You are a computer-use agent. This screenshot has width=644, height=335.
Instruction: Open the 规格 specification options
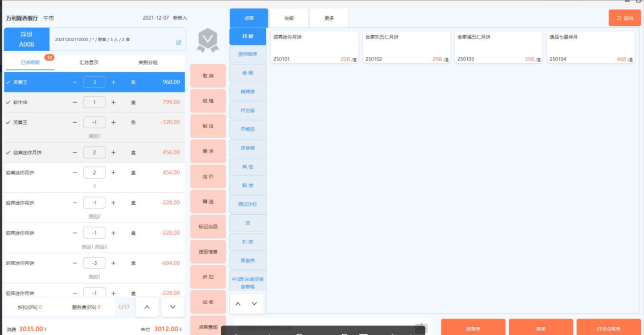[x=208, y=101]
